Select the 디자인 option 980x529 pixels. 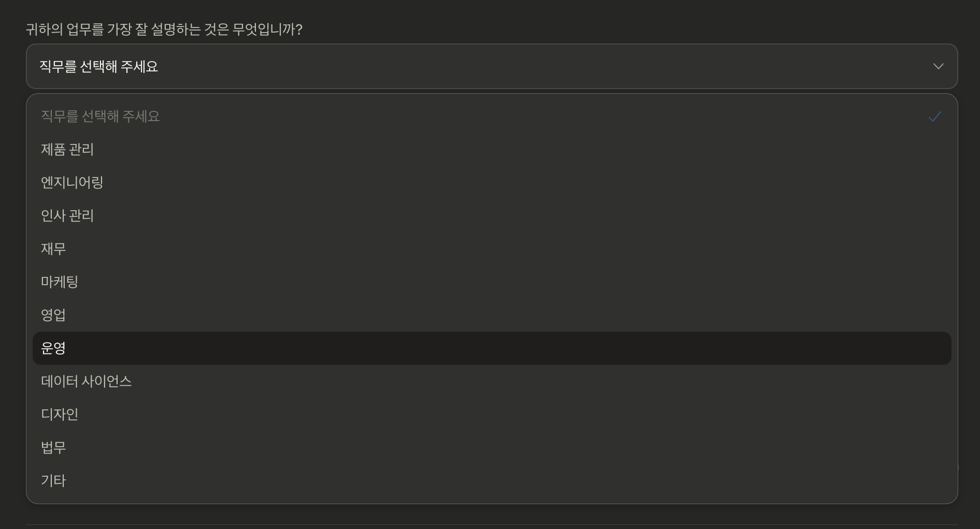point(60,415)
